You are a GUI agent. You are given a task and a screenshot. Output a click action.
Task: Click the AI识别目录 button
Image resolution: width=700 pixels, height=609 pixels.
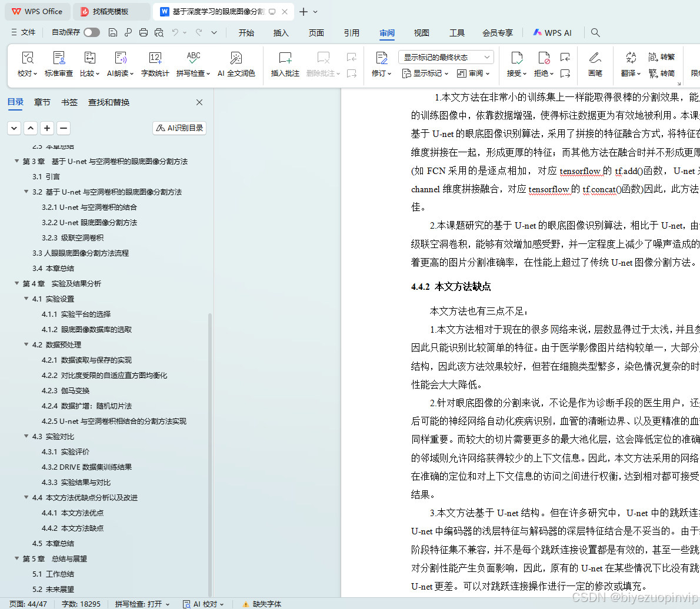coord(179,128)
